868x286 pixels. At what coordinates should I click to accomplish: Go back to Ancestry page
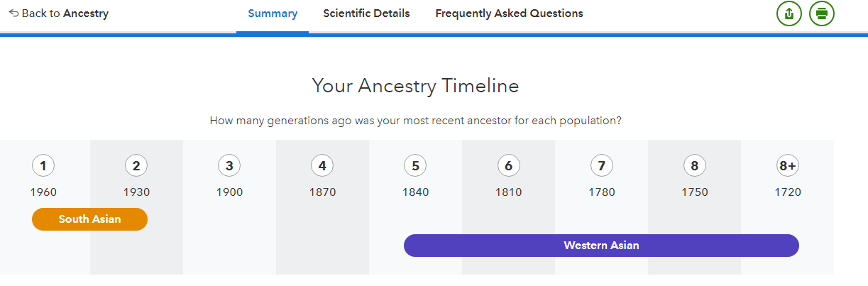(59, 13)
